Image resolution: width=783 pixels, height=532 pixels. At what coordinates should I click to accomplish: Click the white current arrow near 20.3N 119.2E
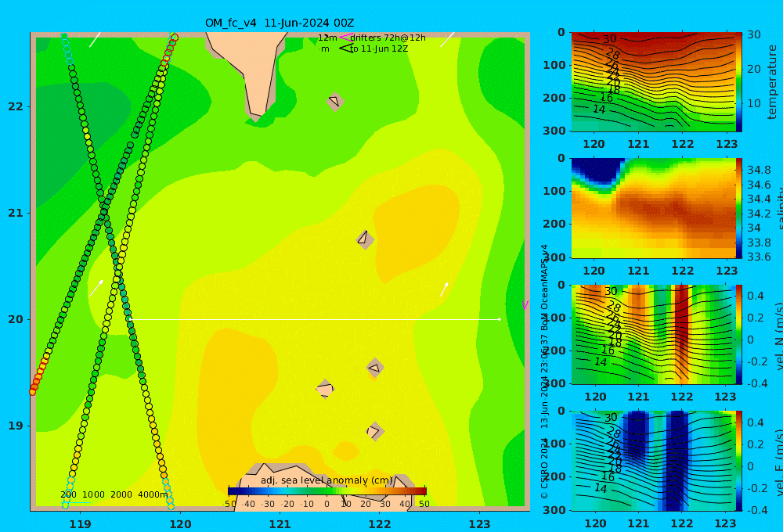[x=96, y=288]
